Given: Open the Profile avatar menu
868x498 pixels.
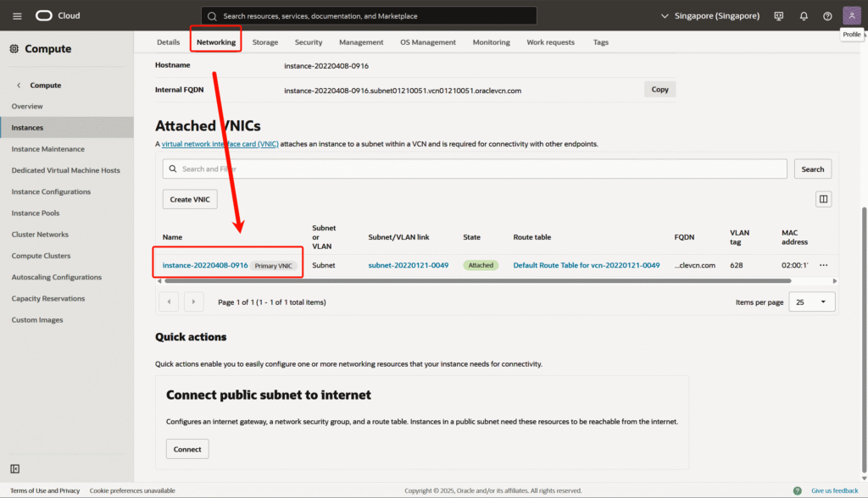Looking at the screenshot, I should click(851, 16).
